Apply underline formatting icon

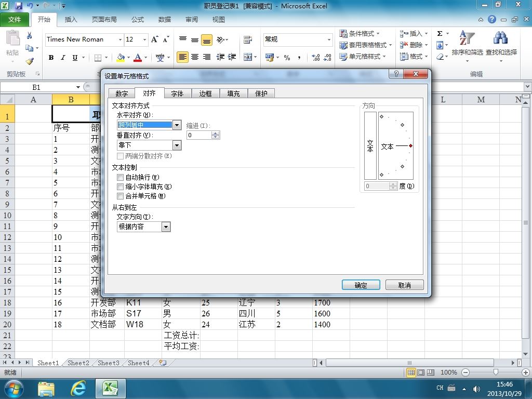point(75,57)
